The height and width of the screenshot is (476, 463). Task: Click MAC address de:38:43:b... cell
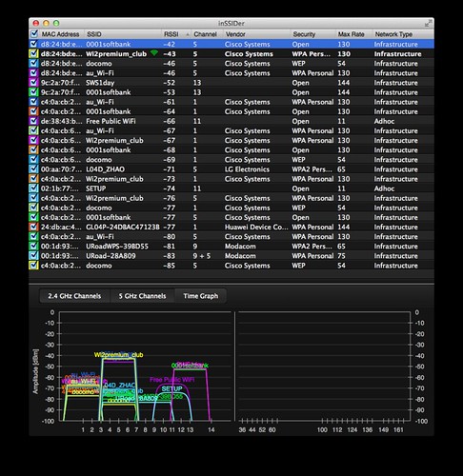point(61,121)
